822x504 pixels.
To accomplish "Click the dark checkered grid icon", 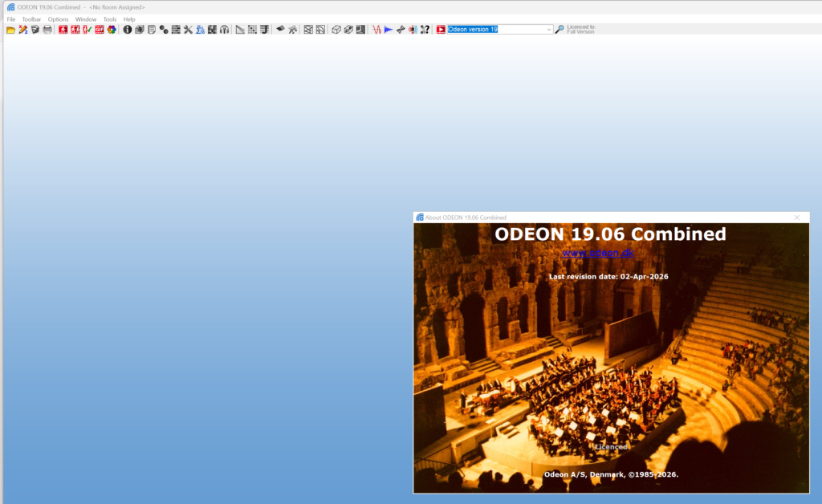I will tap(212, 30).
